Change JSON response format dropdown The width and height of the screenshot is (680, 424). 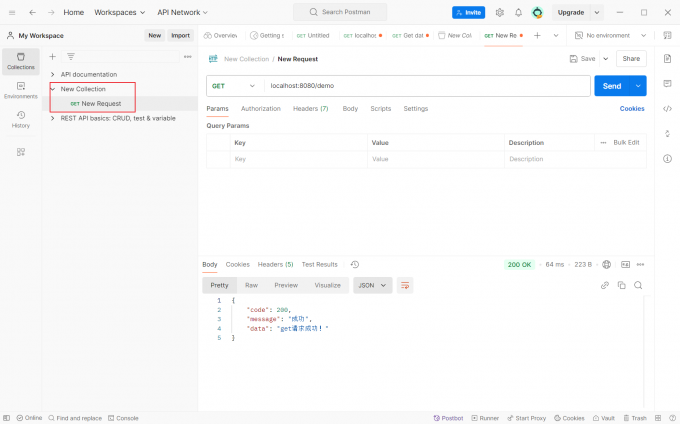[373, 285]
